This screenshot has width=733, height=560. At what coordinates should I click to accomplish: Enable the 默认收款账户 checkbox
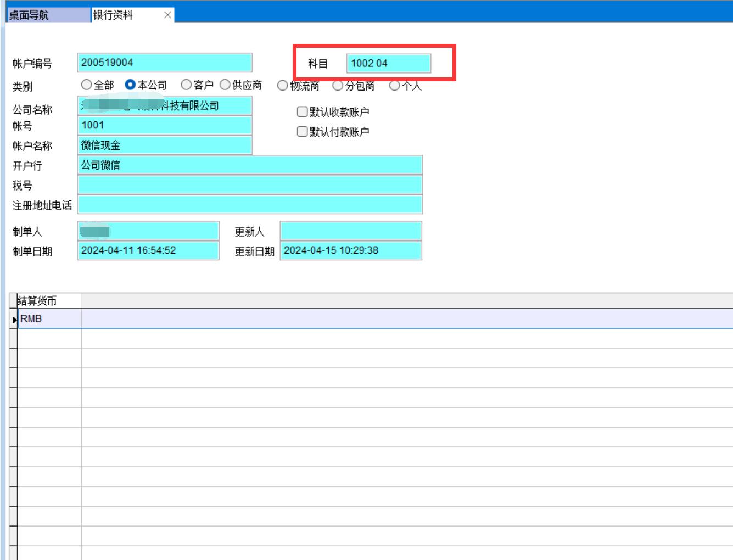coord(302,112)
